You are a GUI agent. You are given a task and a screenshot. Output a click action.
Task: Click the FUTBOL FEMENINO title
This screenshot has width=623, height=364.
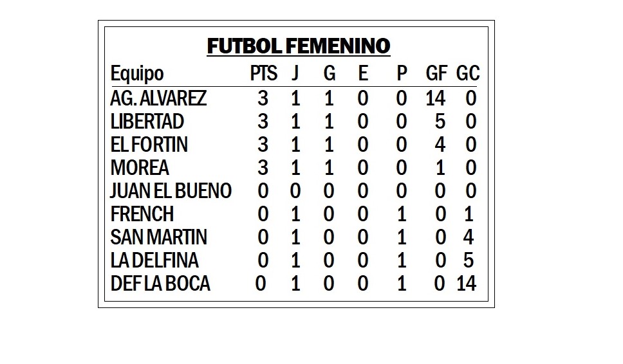coord(299,46)
